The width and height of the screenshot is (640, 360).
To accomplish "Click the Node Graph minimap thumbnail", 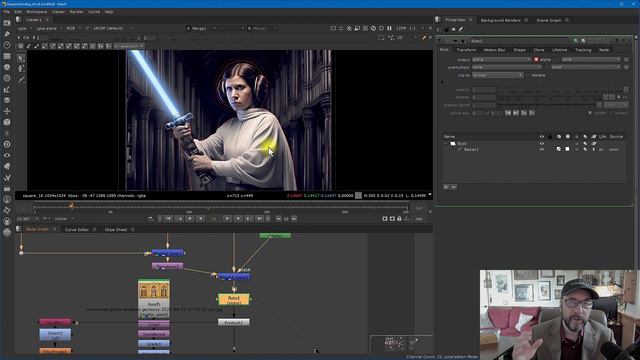I will (x=401, y=344).
